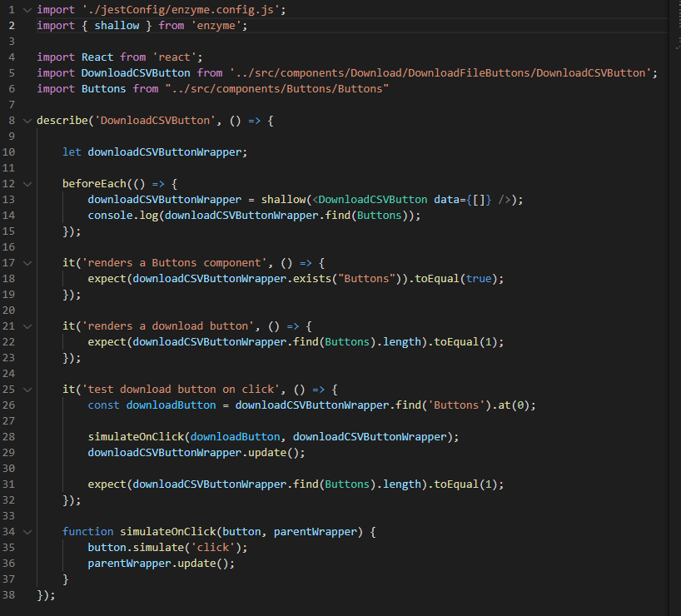Collapse the simulateOnClick function block
This screenshot has height=616, width=681.
click(x=27, y=531)
